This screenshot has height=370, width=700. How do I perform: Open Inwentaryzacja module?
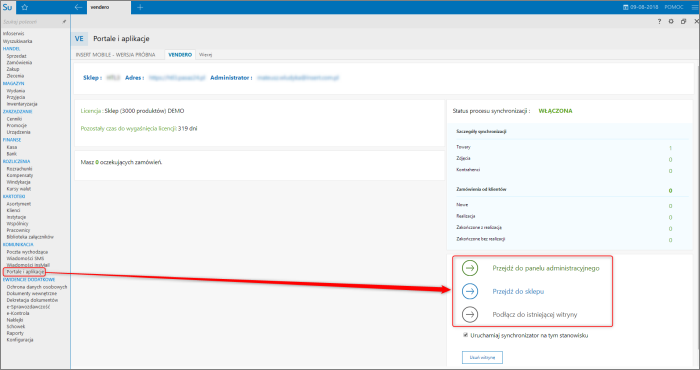pyautogui.click(x=22, y=104)
